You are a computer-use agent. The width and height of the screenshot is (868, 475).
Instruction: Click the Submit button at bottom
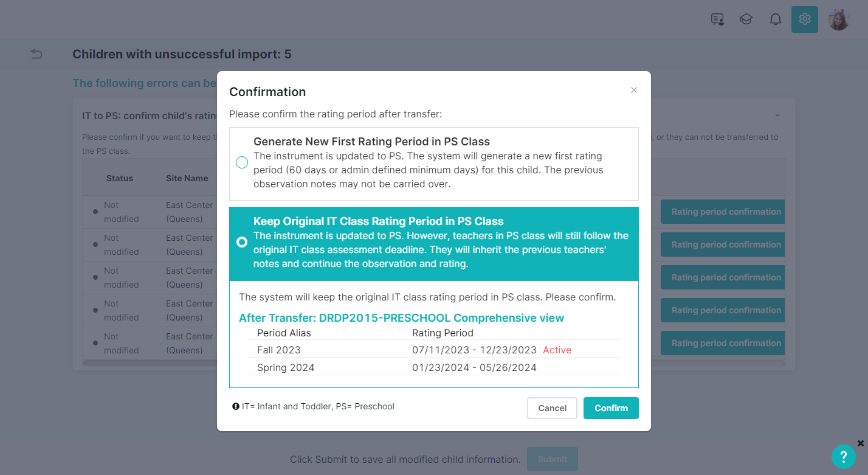point(553,459)
